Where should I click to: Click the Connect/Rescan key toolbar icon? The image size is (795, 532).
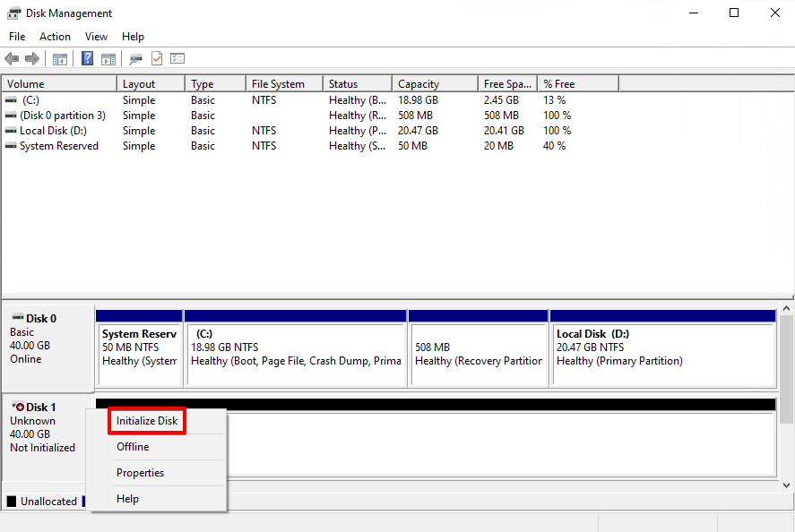(x=135, y=59)
